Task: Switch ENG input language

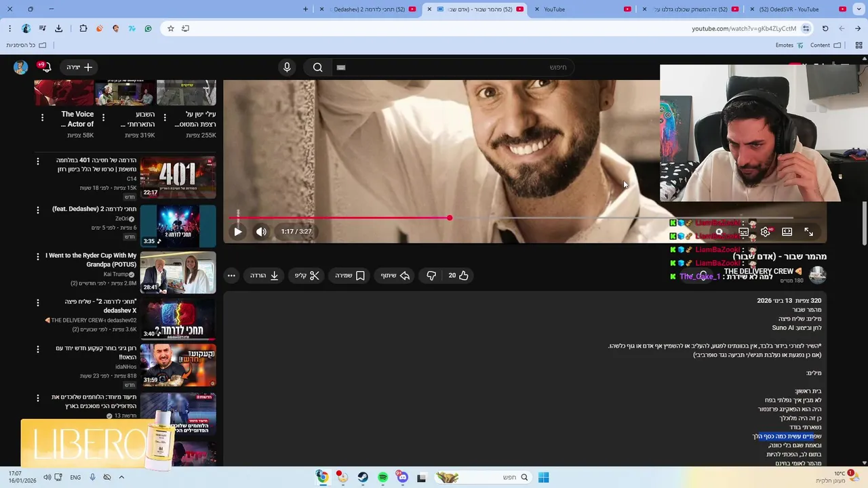Action: [75, 477]
